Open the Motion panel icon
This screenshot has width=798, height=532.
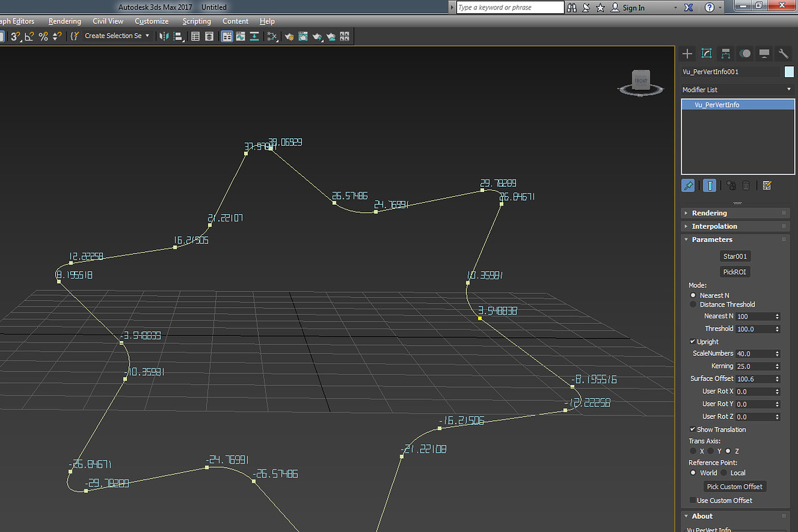(x=745, y=53)
